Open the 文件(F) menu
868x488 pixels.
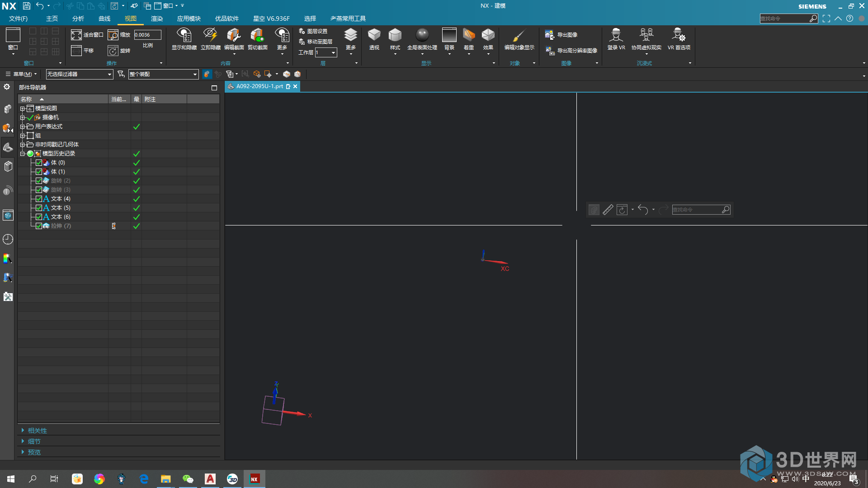(x=18, y=19)
